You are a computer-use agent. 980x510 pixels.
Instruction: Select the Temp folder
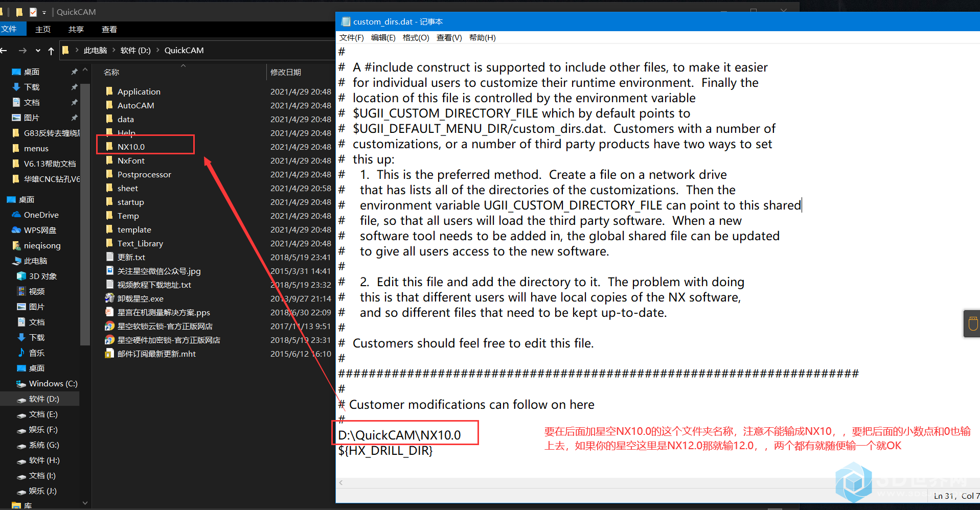coord(128,216)
